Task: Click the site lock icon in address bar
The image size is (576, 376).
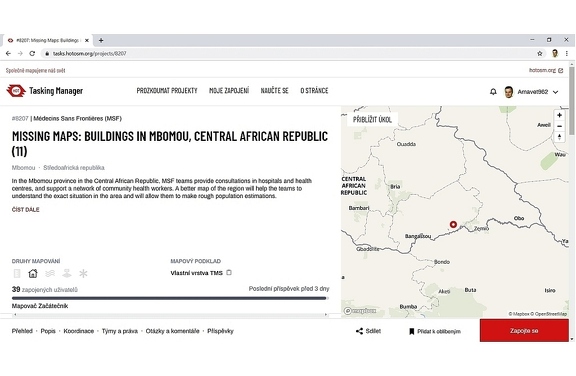Action: click(47, 54)
